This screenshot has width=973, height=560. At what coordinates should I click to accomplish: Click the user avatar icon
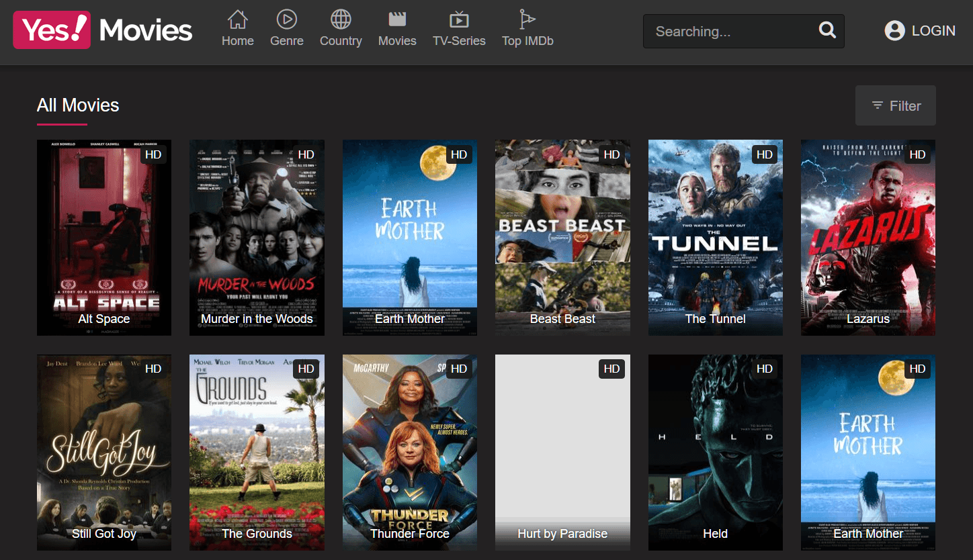[894, 31]
